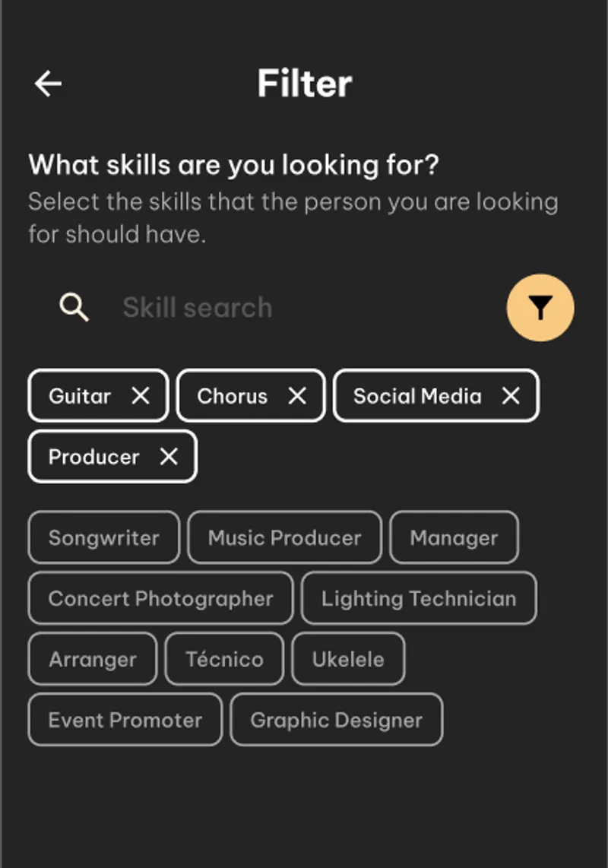Viewport: 608px width, 868px height.
Task: Add Lighting Technician skill
Action: pos(419,599)
